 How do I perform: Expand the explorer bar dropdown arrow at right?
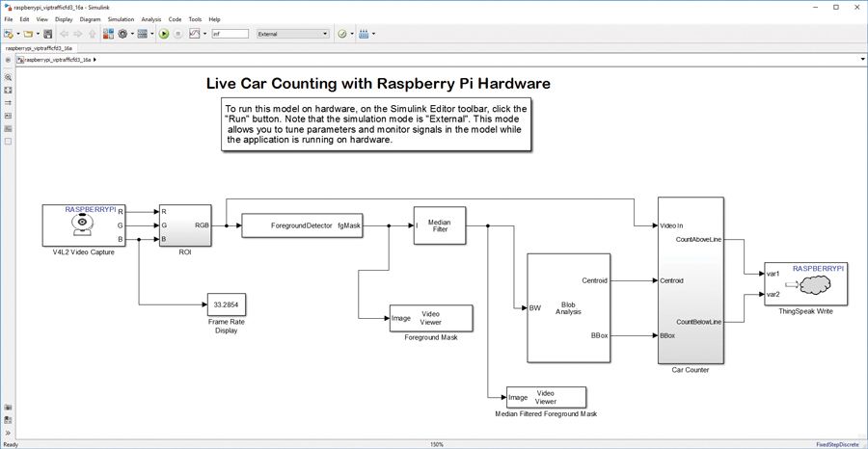[860, 60]
